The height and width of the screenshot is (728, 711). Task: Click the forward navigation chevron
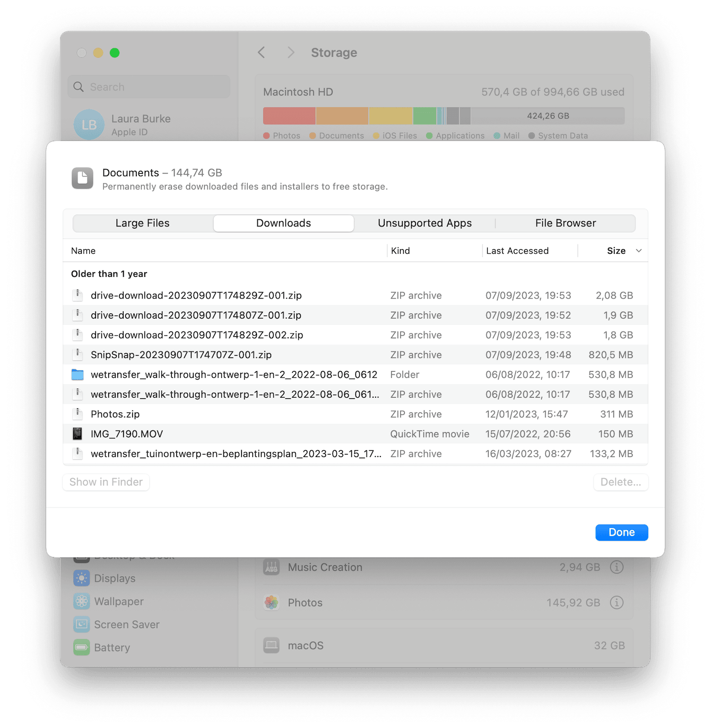291,52
